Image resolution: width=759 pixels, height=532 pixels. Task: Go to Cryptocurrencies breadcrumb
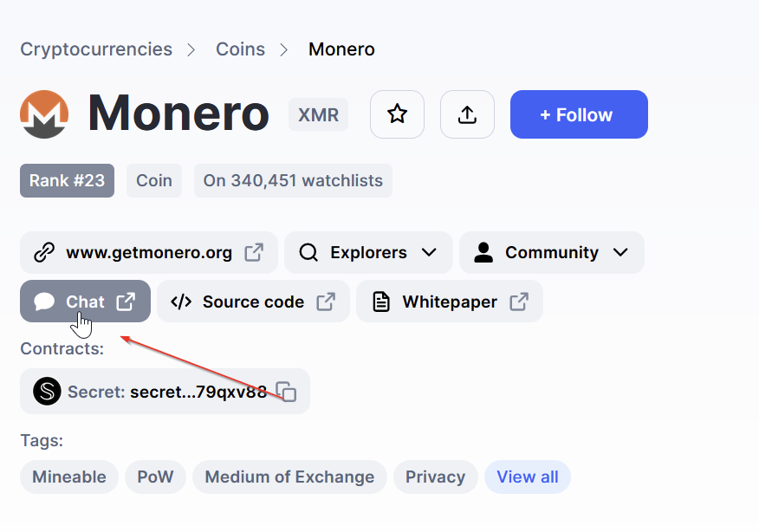(x=96, y=49)
